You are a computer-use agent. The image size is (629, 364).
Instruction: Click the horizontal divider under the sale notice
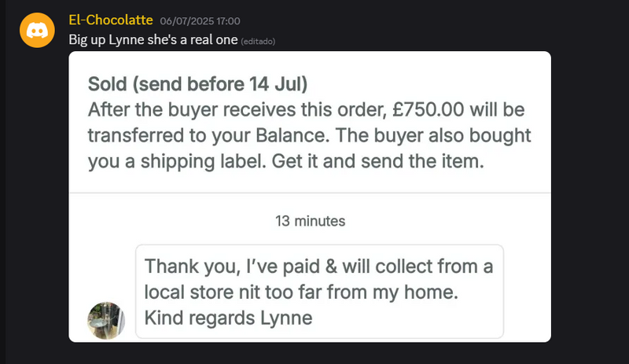pos(310,193)
